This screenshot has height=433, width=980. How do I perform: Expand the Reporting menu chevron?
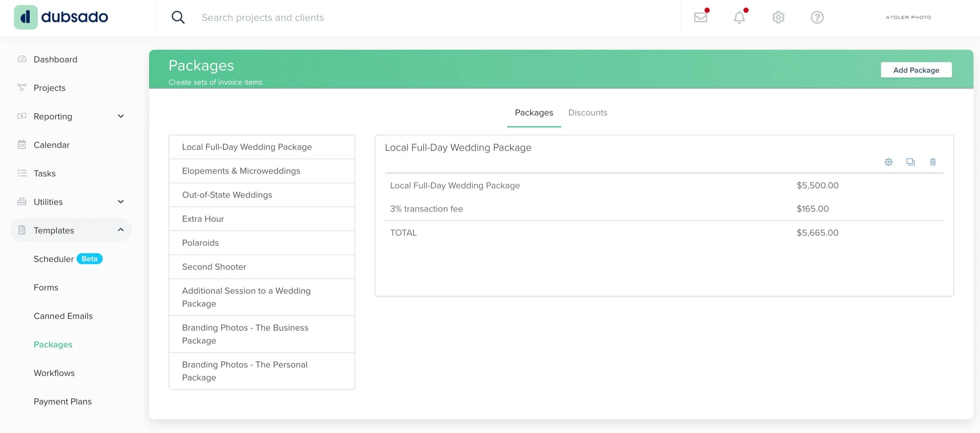coord(121,116)
